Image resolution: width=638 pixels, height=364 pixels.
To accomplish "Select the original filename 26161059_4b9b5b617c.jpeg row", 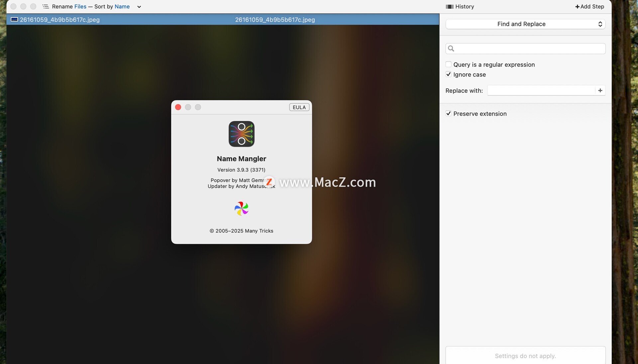I will (59, 20).
